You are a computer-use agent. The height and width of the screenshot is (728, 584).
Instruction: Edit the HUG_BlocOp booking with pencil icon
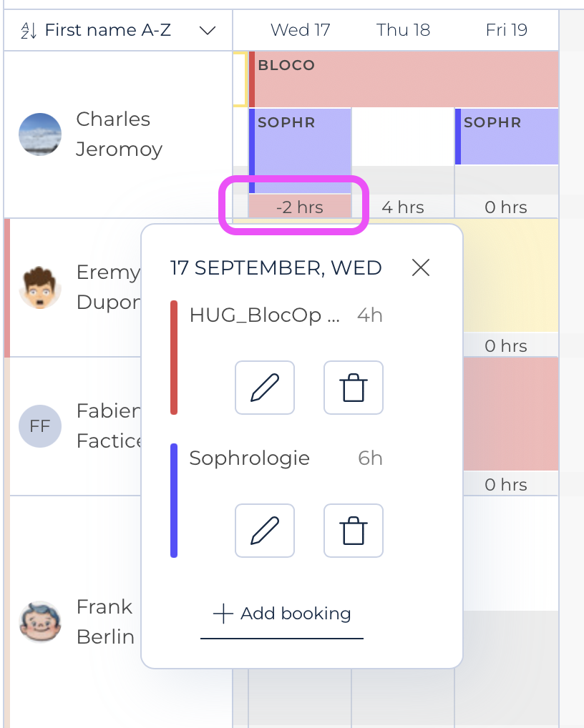click(x=264, y=387)
